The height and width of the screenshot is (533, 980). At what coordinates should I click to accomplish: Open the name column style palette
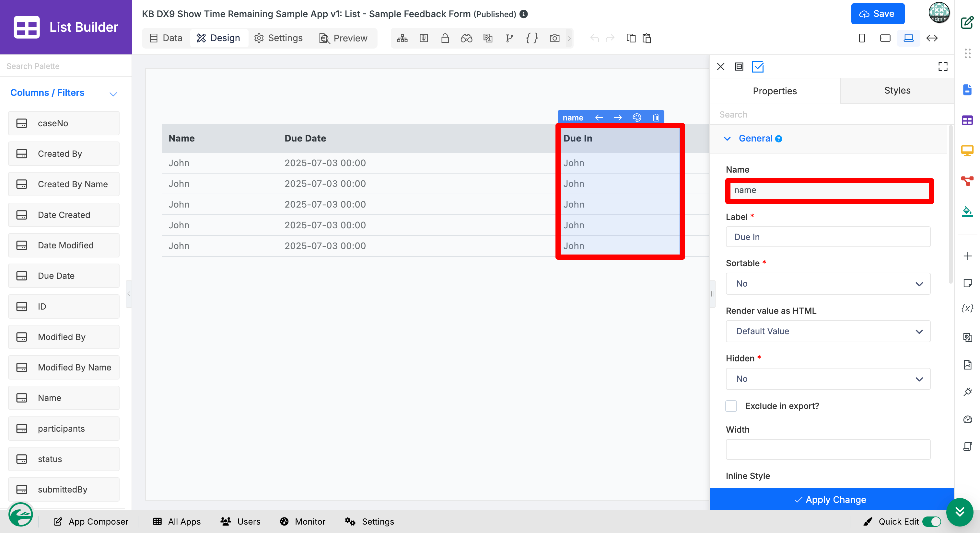637,118
